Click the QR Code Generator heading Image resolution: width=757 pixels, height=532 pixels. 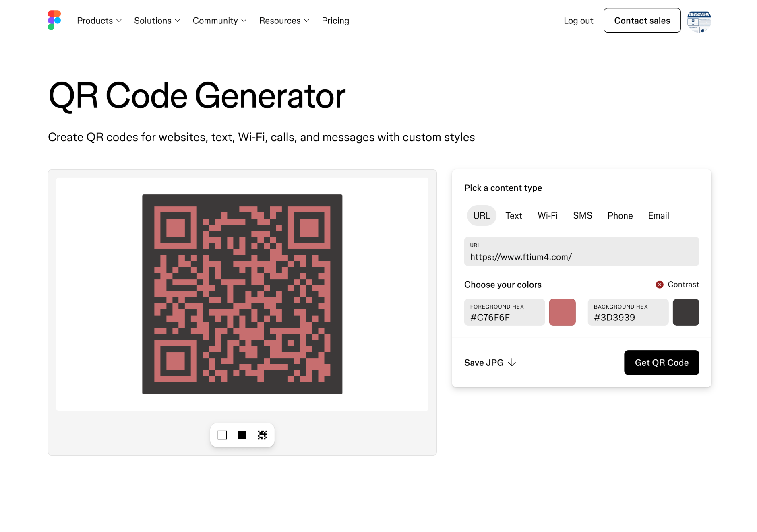(197, 96)
